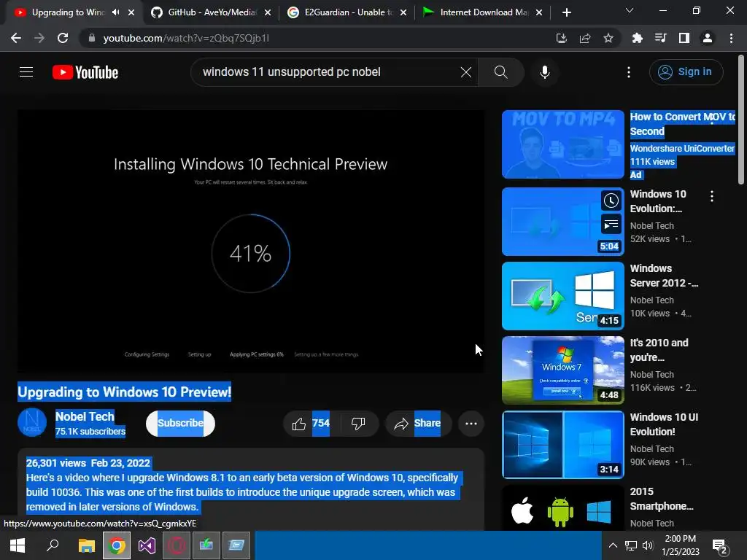Open Chrome three-dot menu
Viewport: 747px width, 560px height.
point(731,38)
